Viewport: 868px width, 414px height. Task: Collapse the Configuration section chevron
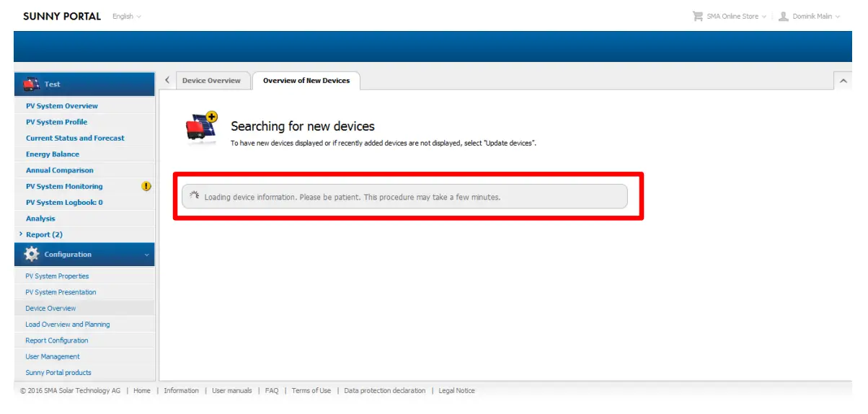pyautogui.click(x=147, y=255)
